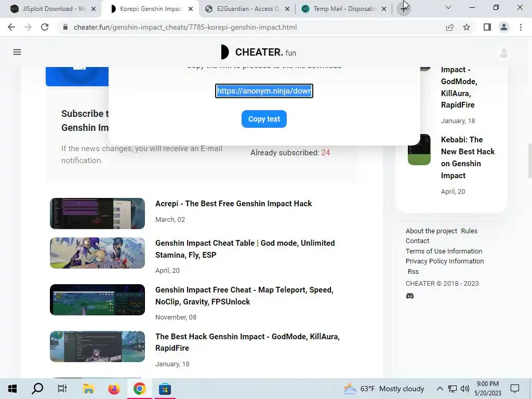
Task: Share this page from address bar
Action: click(x=450, y=27)
